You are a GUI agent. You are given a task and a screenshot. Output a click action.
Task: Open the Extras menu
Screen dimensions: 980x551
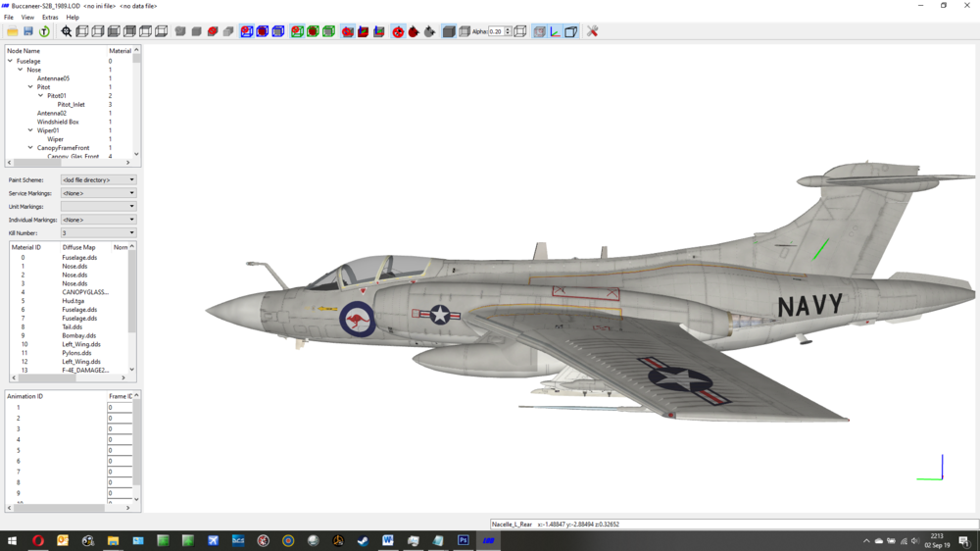tap(50, 18)
